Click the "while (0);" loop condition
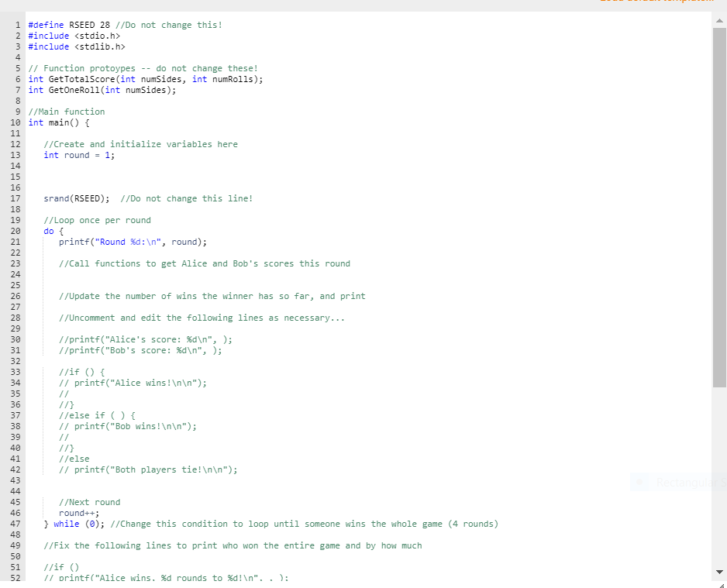The image size is (727, 588). pyautogui.click(x=79, y=524)
